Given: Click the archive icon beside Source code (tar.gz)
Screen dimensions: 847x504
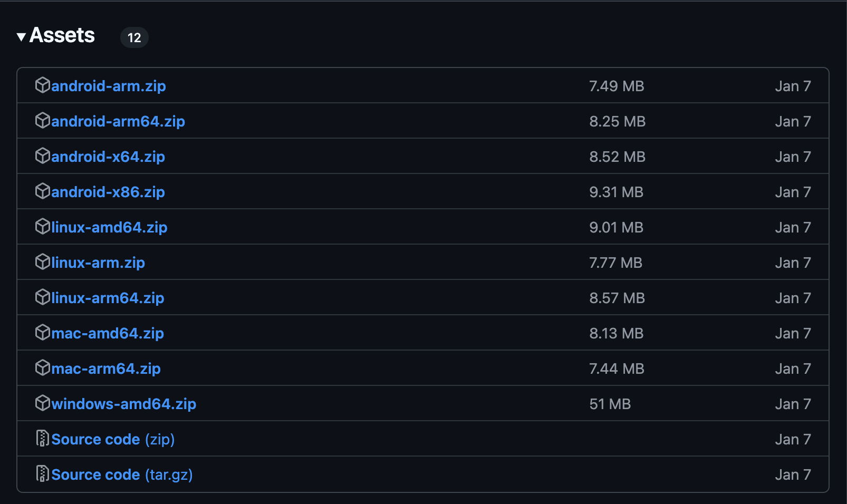Looking at the screenshot, I should tap(43, 474).
